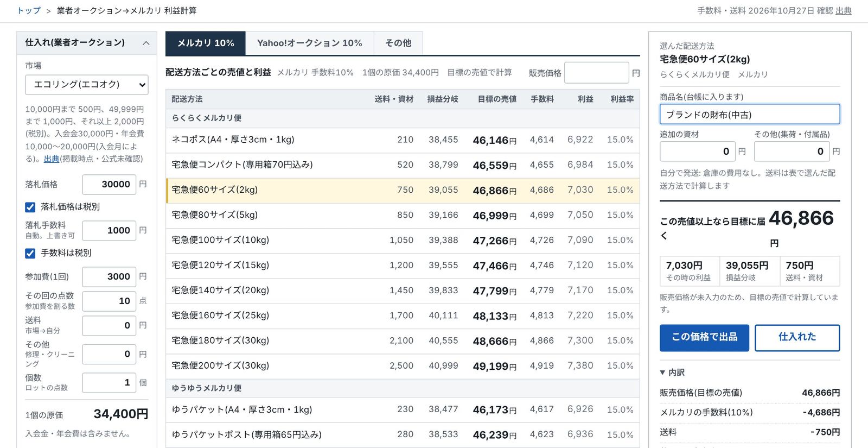Click the 販売価格 input field
868x448 pixels.
click(597, 73)
